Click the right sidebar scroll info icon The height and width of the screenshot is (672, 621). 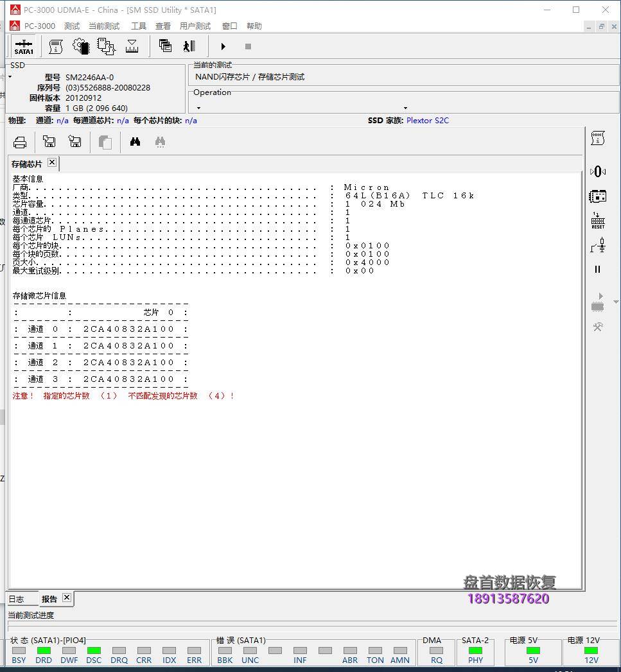pyautogui.click(x=597, y=138)
